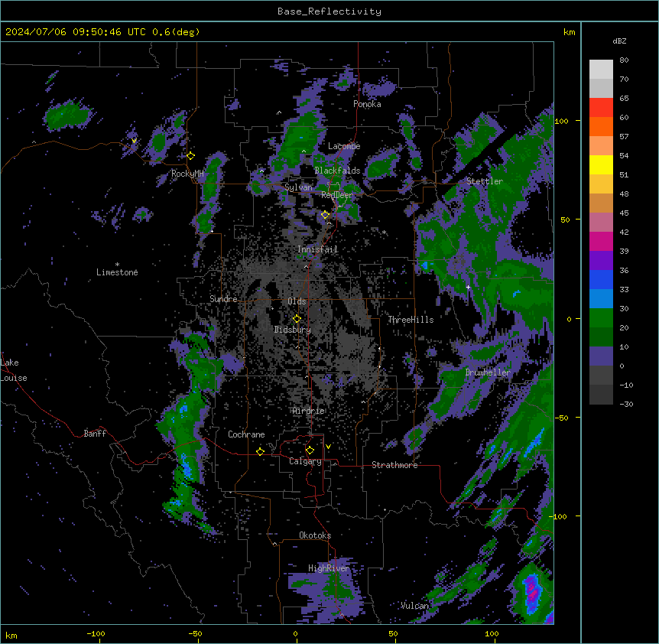The height and width of the screenshot is (644, 659).
Task: Click the Airdrie label
Action: tap(309, 411)
